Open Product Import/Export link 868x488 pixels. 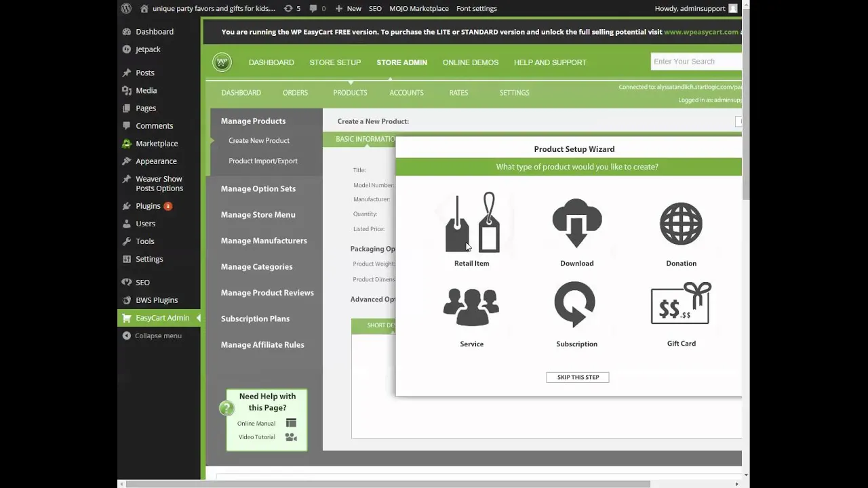[x=263, y=161]
